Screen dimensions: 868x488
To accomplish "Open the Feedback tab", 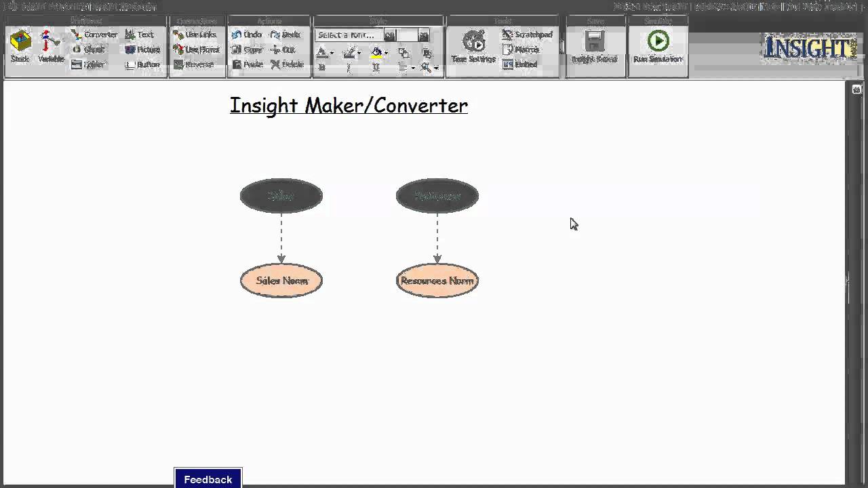I will [x=208, y=479].
